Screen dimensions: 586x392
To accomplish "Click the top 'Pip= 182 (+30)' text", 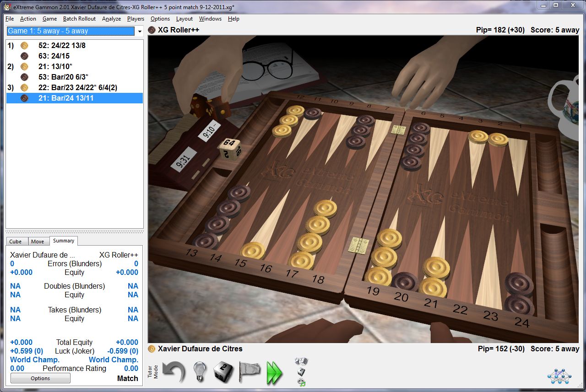I will click(x=501, y=30).
